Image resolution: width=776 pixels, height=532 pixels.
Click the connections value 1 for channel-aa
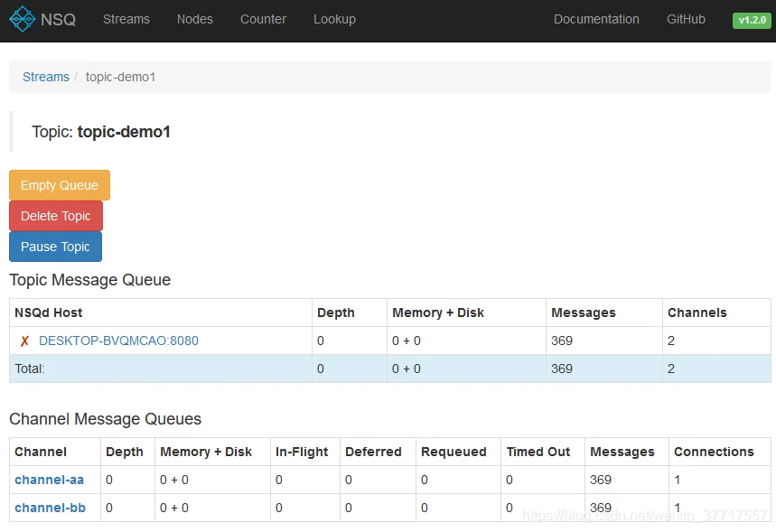[677, 480]
